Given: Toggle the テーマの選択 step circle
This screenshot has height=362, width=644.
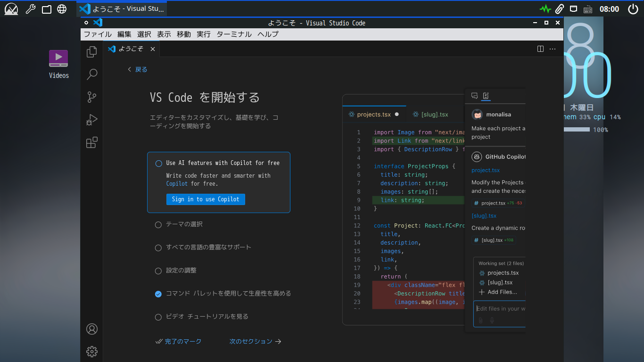Looking at the screenshot, I should pos(158,225).
